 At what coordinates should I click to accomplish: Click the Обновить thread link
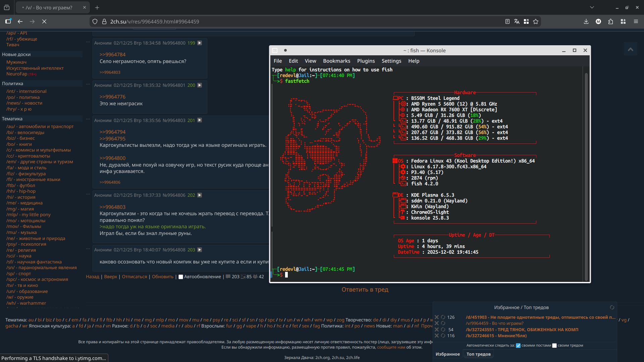[x=163, y=277]
